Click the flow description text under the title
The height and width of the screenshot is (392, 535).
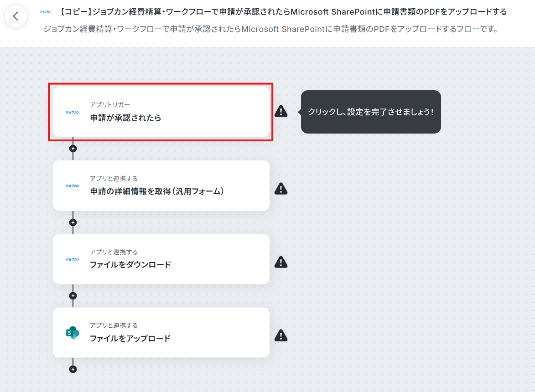click(x=271, y=29)
